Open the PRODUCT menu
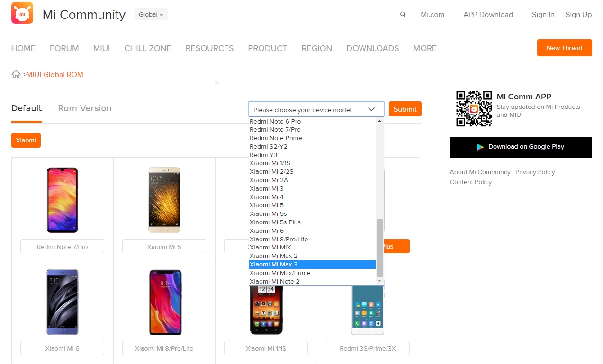603x364 pixels. point(267,48)
